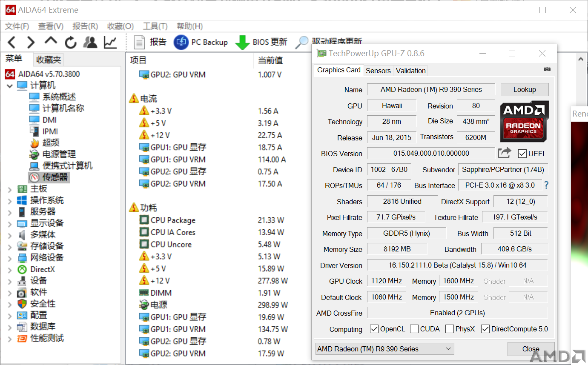
Task: Click the DirectX tree icon
Action: 22,269
